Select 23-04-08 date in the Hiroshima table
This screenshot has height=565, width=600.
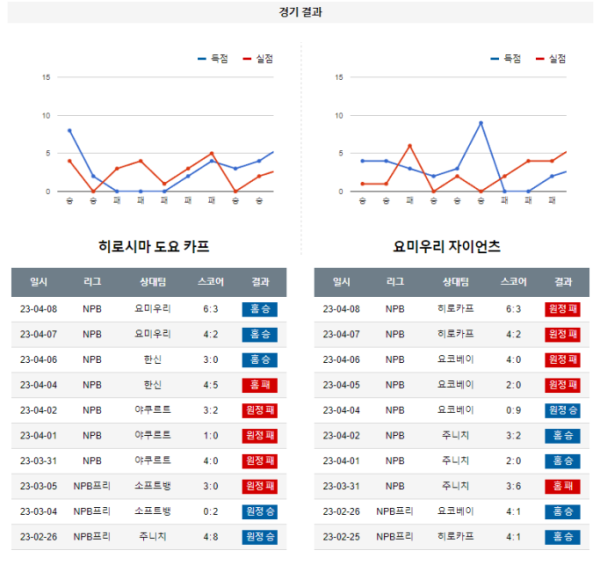tap(39, 309)
